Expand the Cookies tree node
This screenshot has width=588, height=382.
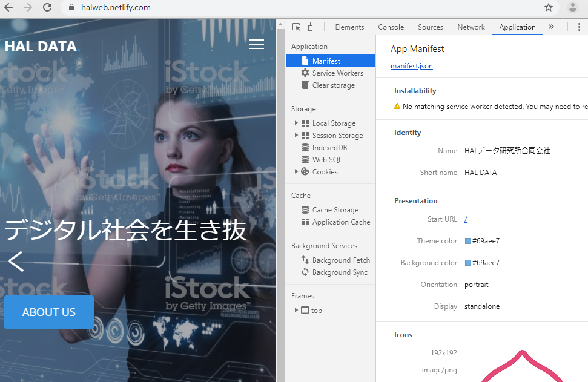click(296, 171)
